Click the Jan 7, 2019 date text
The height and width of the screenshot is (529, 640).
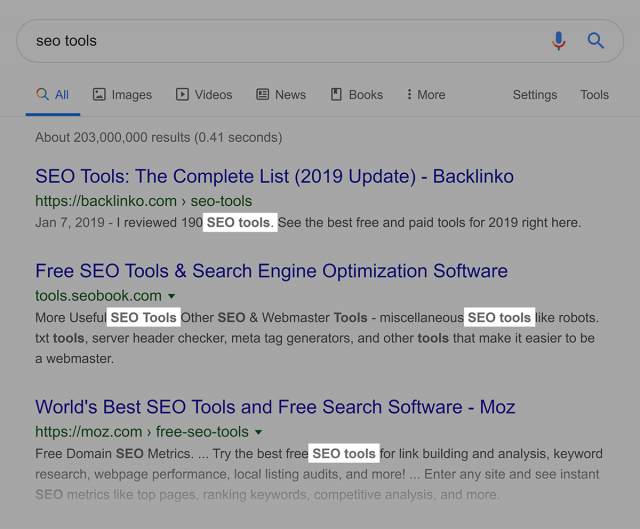click(x=70, y=222)
